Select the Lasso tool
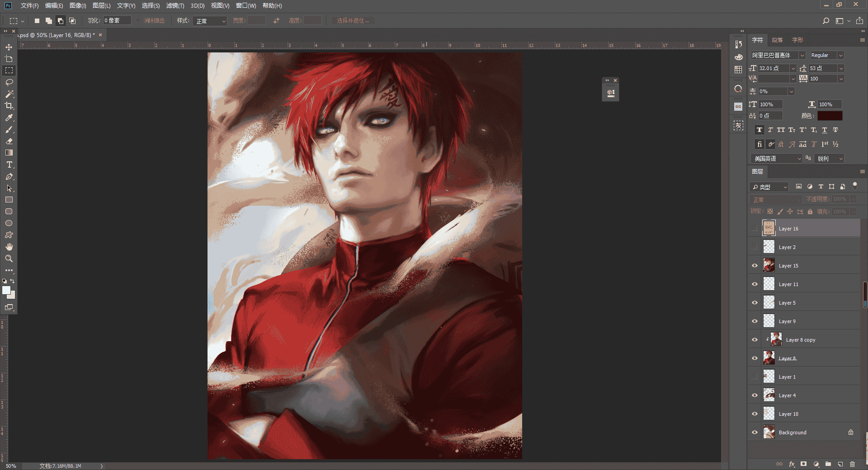 [x=9, y=82]
